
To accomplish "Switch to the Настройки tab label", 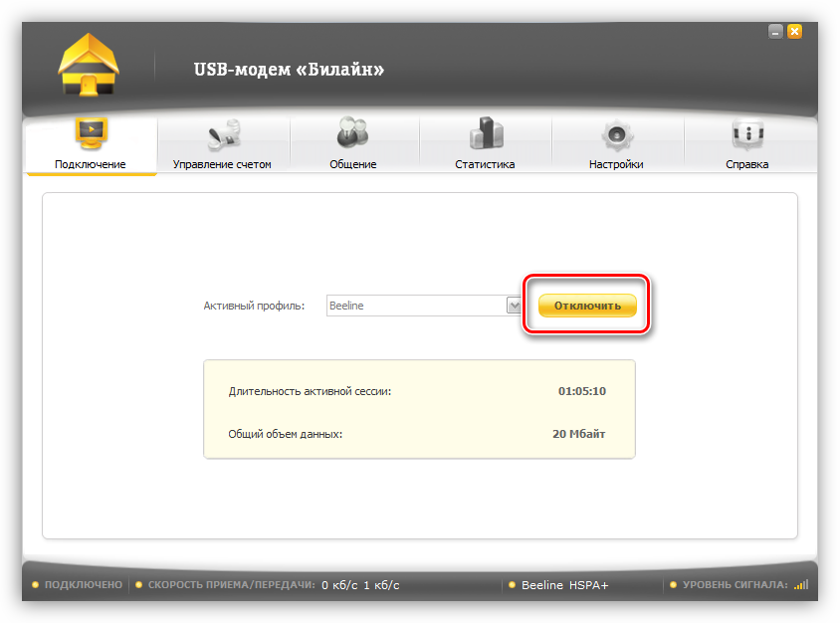I will click(x=615, y=164).
